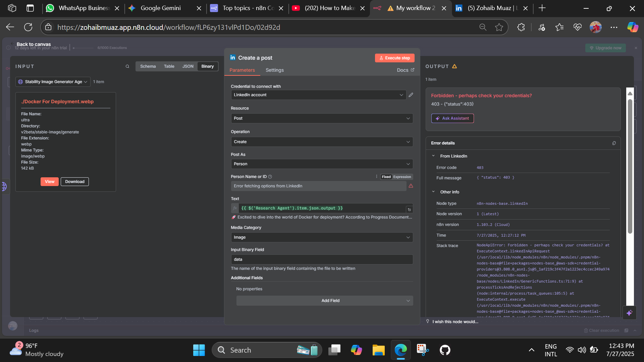Open the Docs link for this node
The width and height of the screenshot is (644, 362).
[x=405, y=70]
